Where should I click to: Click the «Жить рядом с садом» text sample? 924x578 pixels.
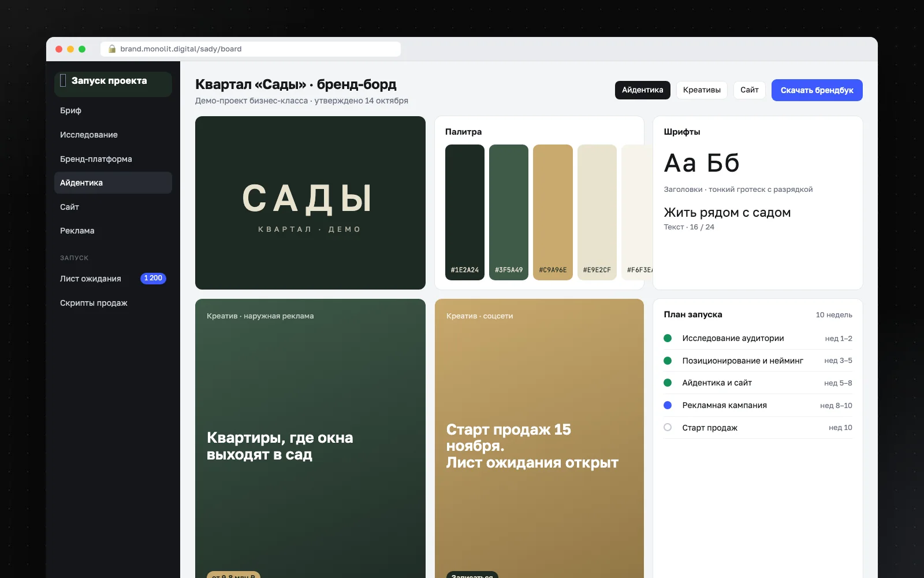[727, 213]
